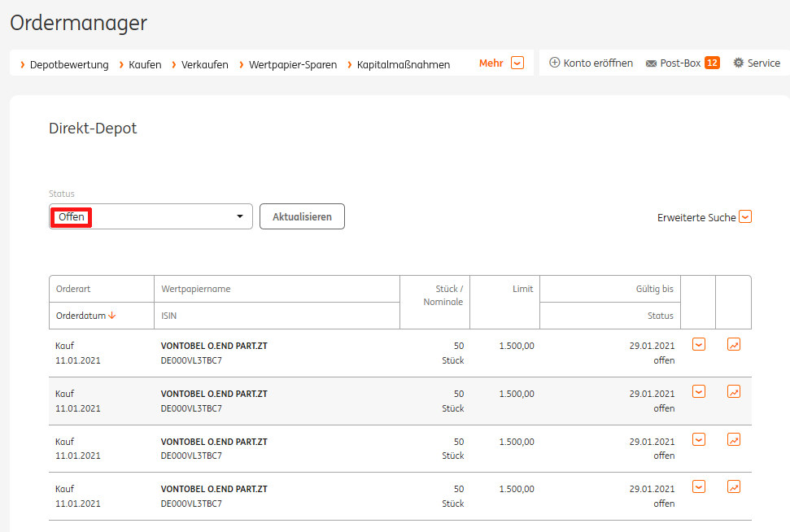Click the Konto eröffnen plus icon
This screenshot has width=790, height=532.
pos(555,63)
